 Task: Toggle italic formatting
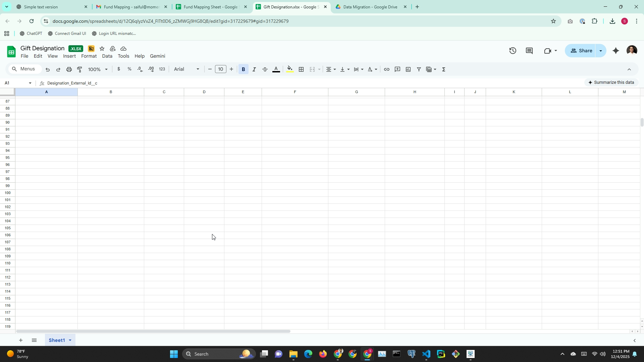coord(254,69)
